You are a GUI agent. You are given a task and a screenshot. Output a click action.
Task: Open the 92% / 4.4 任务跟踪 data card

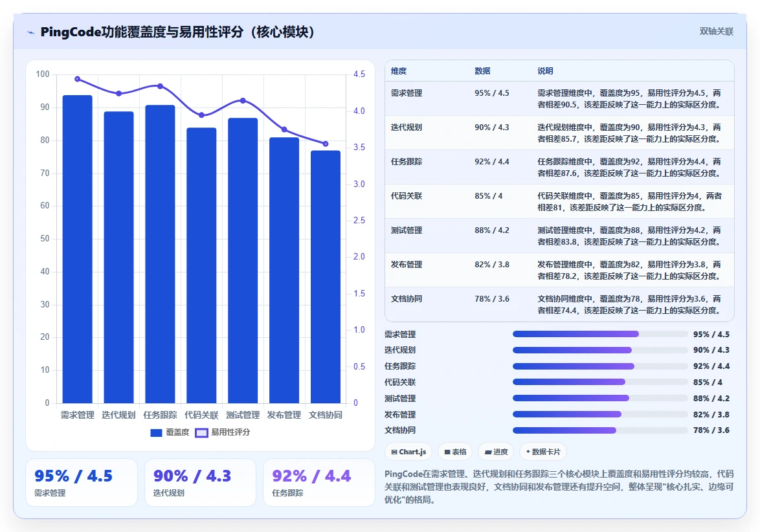click(x=319, y=483)
